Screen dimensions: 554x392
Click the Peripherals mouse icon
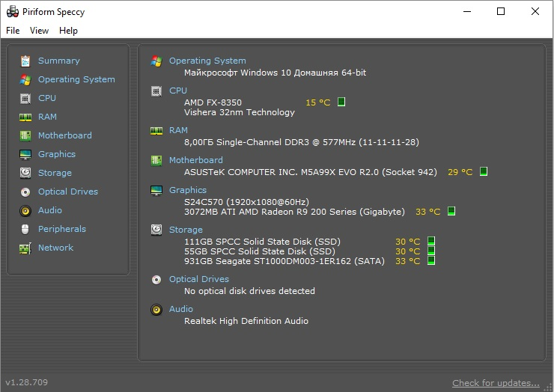25,229
